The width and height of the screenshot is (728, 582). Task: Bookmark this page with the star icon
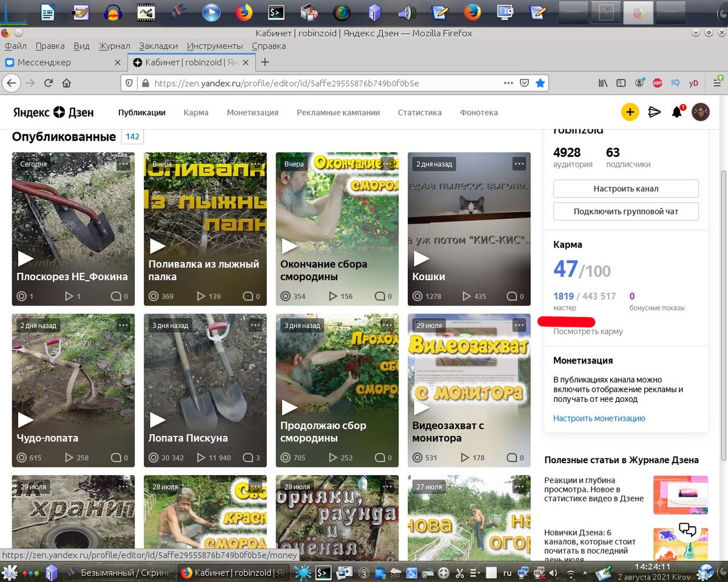coord(540,83)
